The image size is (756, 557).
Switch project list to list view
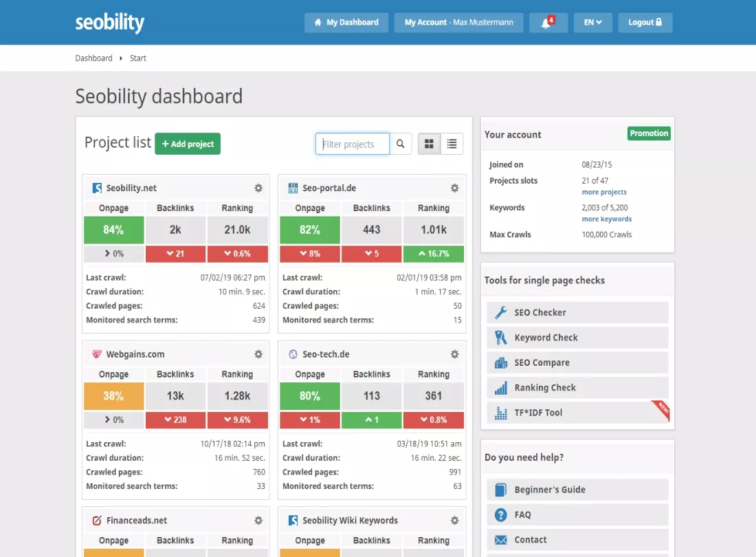click(452, 144)
